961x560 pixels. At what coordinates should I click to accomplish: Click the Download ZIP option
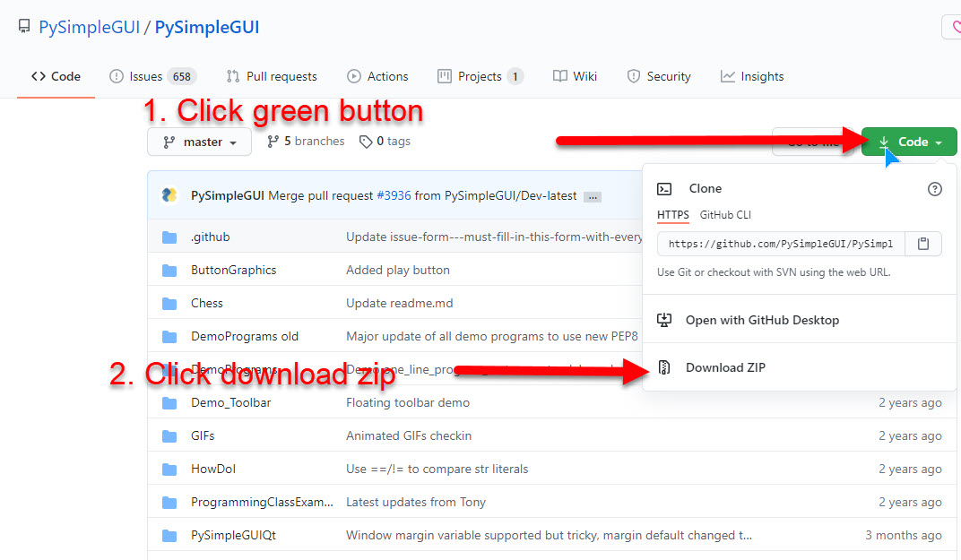click(x=725, y=367)
